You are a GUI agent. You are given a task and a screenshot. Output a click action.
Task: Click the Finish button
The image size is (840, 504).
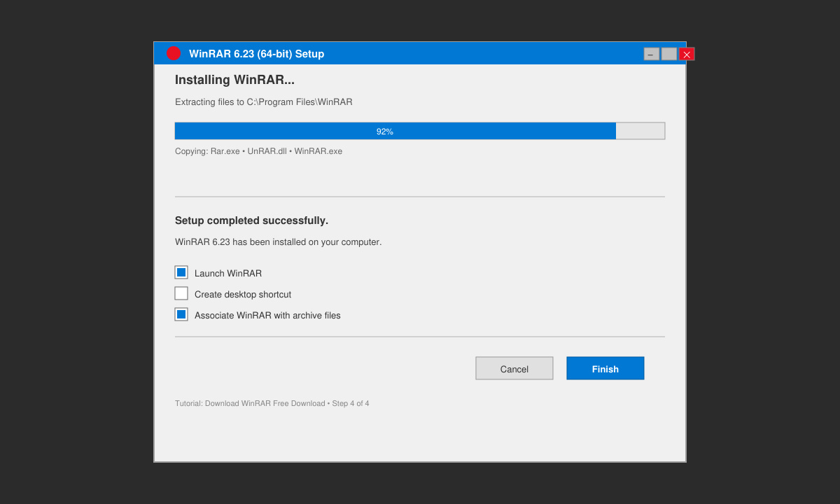click(605, 368)
